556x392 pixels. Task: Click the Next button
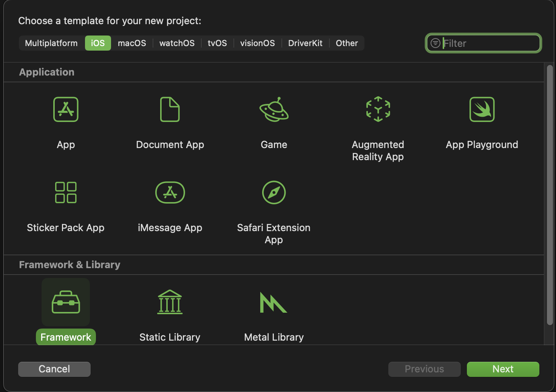coord(503,369)
